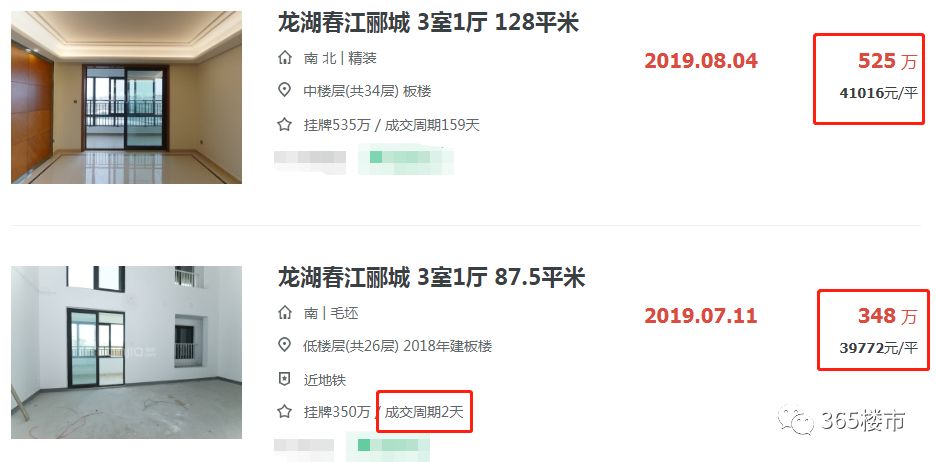
Task: Click the deal date 2019.08.04
Action: point(701,61)
